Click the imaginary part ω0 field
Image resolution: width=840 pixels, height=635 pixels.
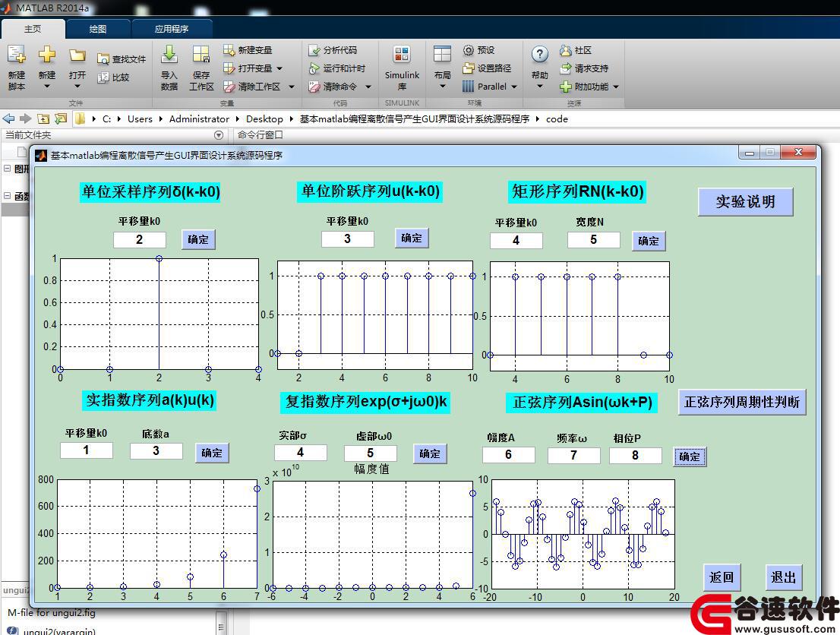point(370,453)
